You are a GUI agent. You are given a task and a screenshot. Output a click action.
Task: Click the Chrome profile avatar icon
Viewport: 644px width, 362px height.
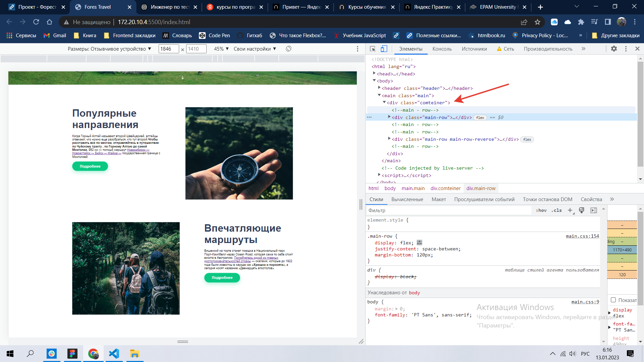point(621,22)
